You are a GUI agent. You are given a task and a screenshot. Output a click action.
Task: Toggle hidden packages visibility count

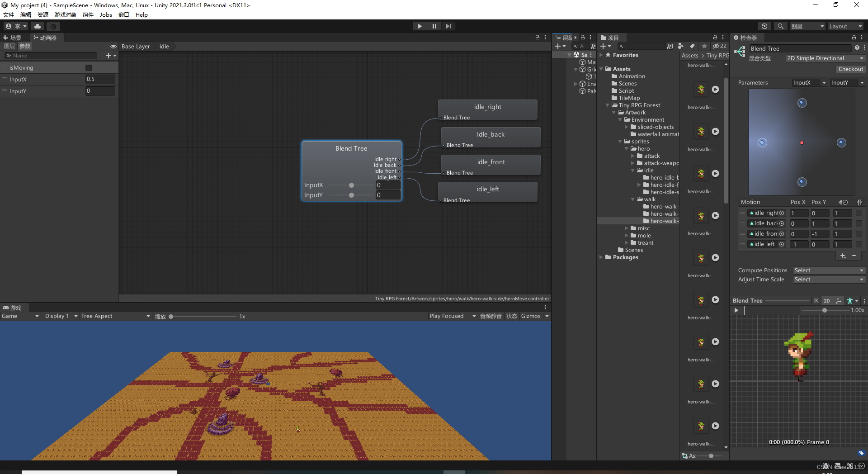(719, 46)
